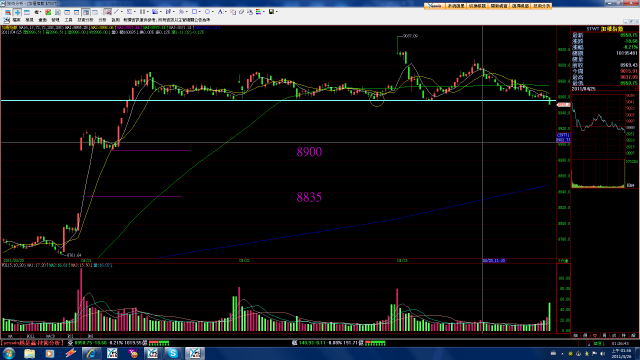Viewport: 640px width, 360px height.
Task: Select the text annotation A tool
Action: coord(220,12)
